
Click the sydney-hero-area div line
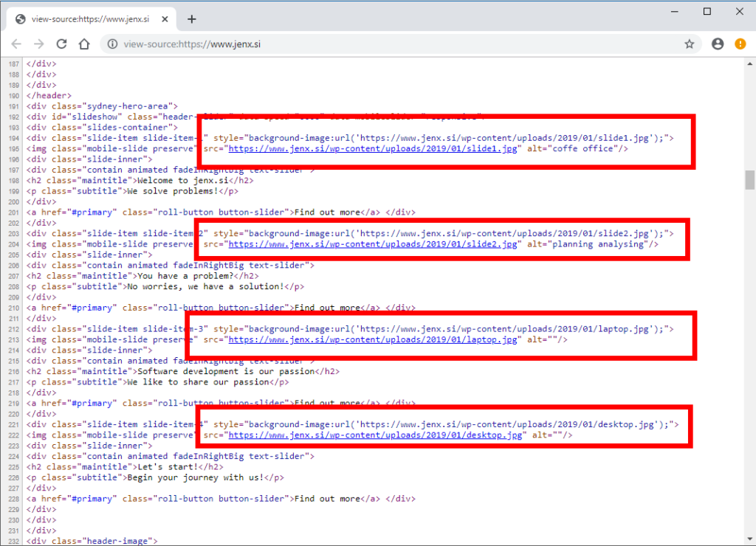[x=102, y=106]
